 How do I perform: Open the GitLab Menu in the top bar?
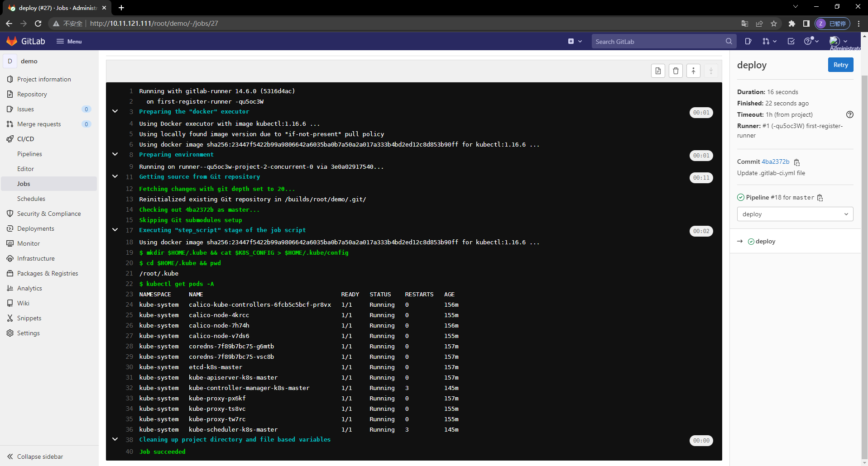coord(69,41)
